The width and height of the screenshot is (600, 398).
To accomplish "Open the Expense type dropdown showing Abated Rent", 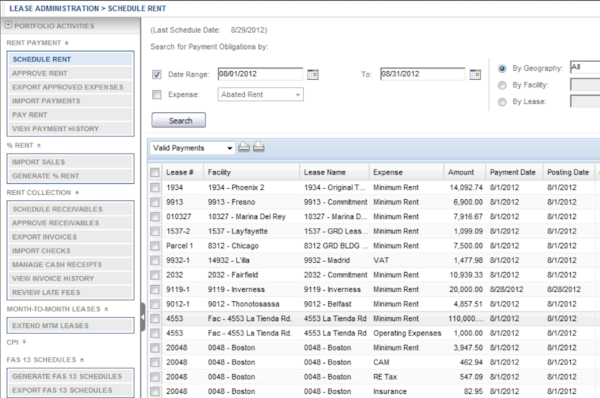I will (261, 95).
